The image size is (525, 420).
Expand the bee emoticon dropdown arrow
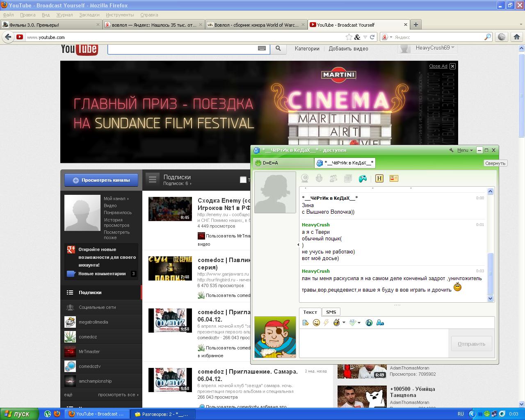pos(344,323)
